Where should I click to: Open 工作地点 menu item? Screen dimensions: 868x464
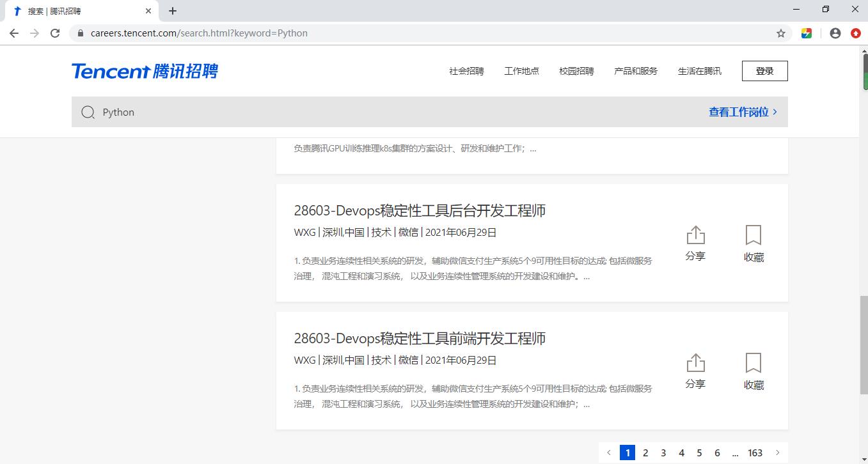[x=521, y=71]
